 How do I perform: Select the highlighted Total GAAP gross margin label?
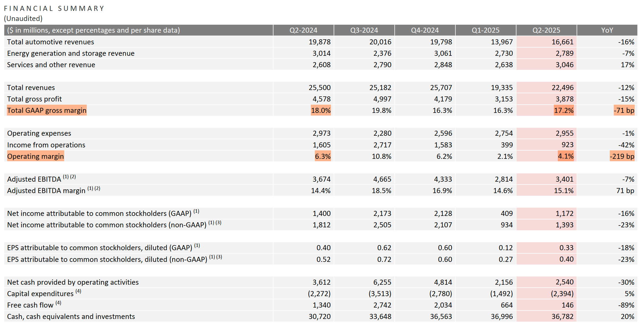coord(47,110)
